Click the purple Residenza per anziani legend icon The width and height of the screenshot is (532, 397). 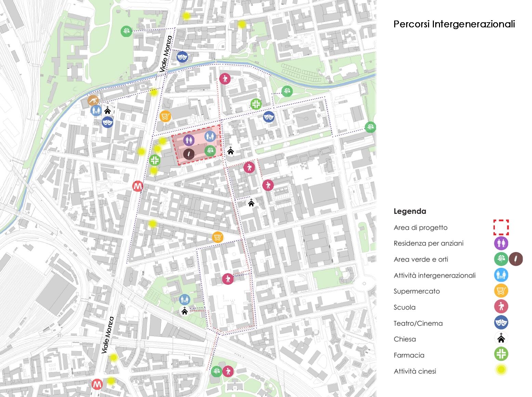pos(501,243)
